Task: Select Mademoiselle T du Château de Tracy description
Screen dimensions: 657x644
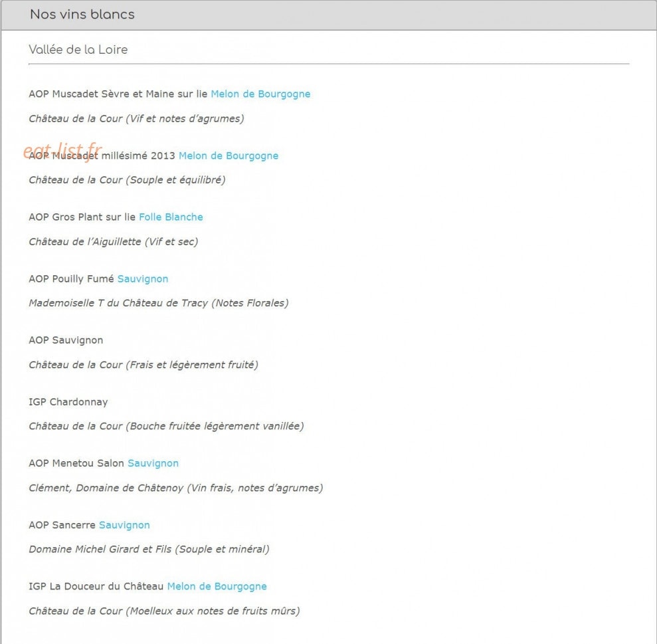Action: (x=158, y=302)
